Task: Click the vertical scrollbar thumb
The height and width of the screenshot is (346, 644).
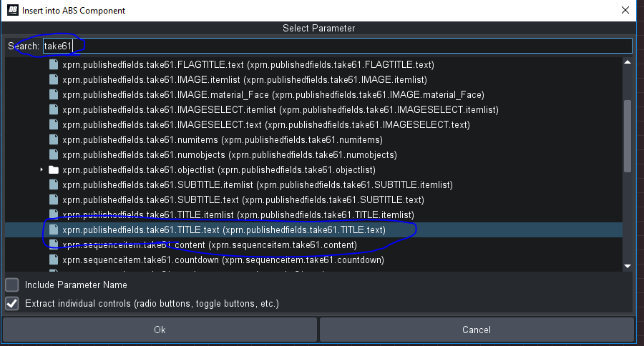Action: (628, 136)
